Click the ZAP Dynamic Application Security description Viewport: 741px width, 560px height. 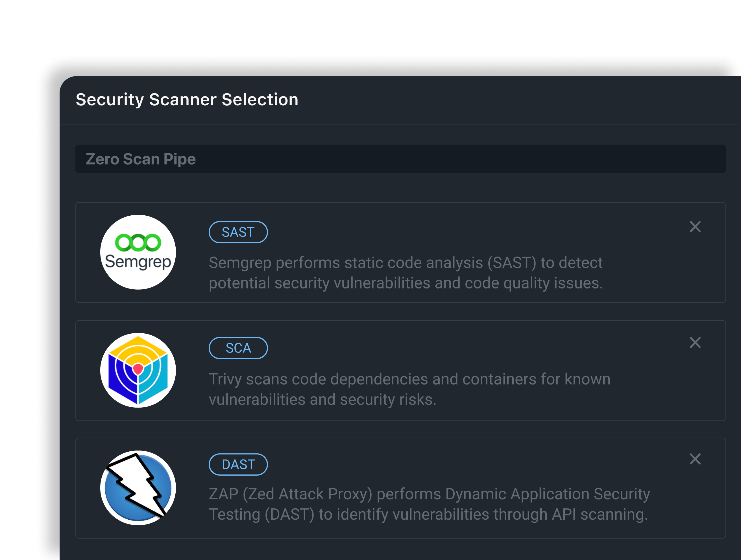[x=429, y=504]
